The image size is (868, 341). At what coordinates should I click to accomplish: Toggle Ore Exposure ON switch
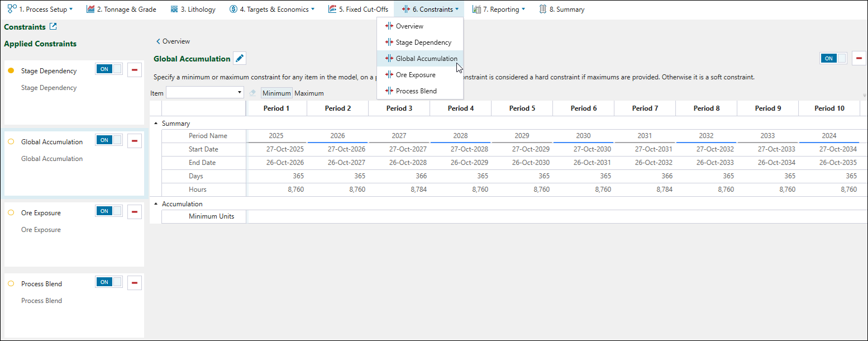[x=109, y=211]
